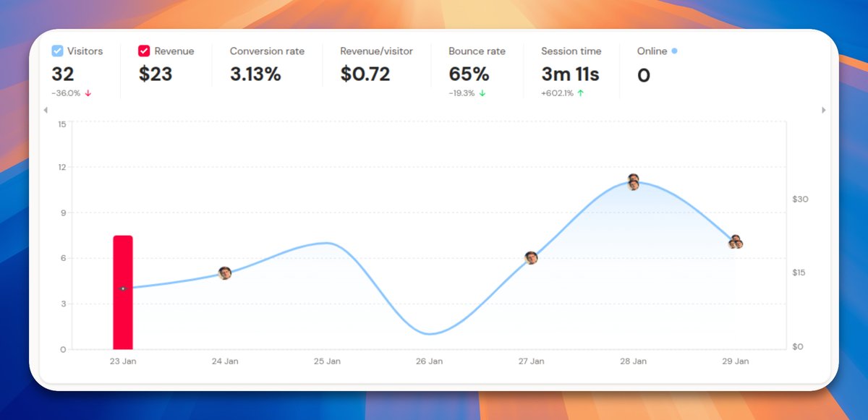
Task: Click the right scroll arrow above chart
Action: 824,110
